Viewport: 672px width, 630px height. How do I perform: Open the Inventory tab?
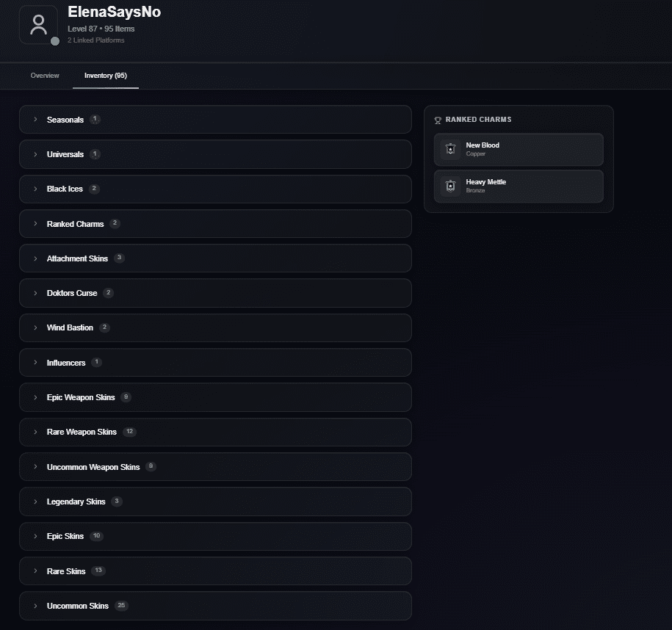[105, 75]
